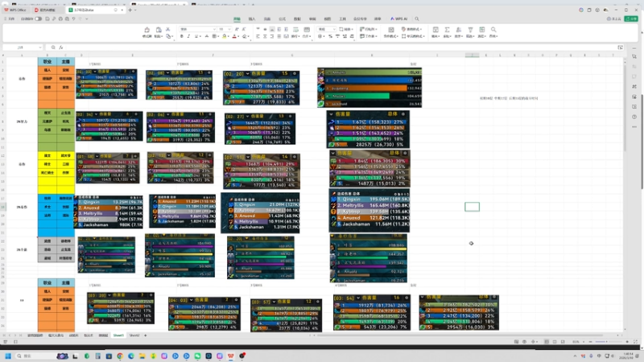Viewport: 644px width, 362px height.
Task: Click the center text horizontally icon
Action: coord(265,36)
